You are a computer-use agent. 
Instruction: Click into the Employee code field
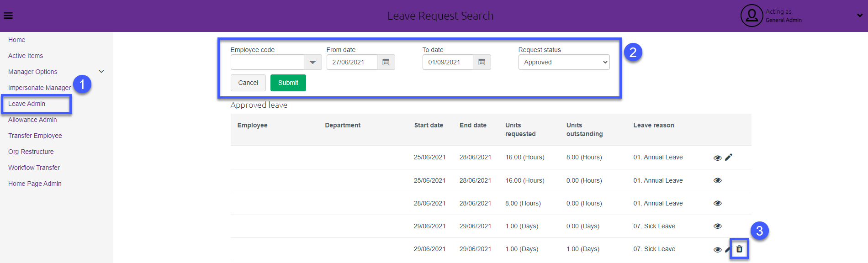267,62
